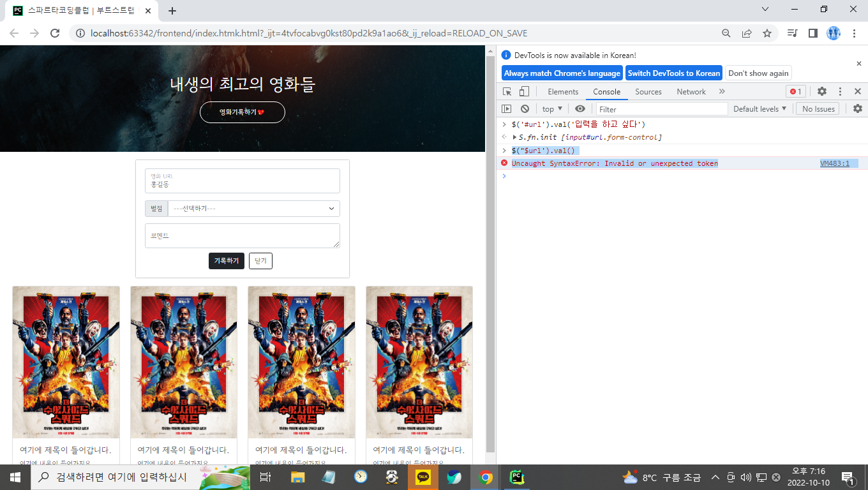Clear the console with the clear icon

(x=525, y=109)
